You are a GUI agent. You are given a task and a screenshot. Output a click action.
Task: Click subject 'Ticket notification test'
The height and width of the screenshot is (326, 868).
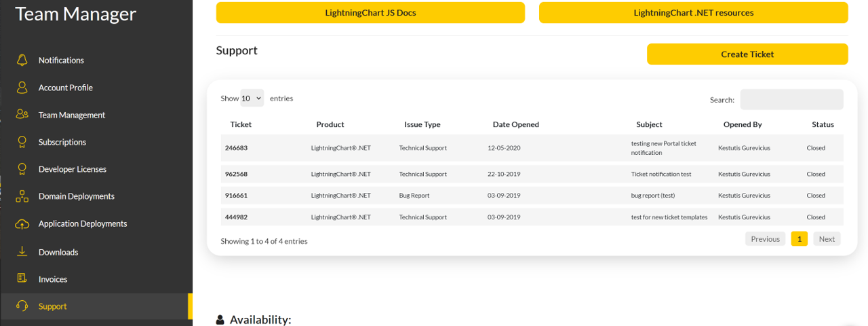(661, 174)
